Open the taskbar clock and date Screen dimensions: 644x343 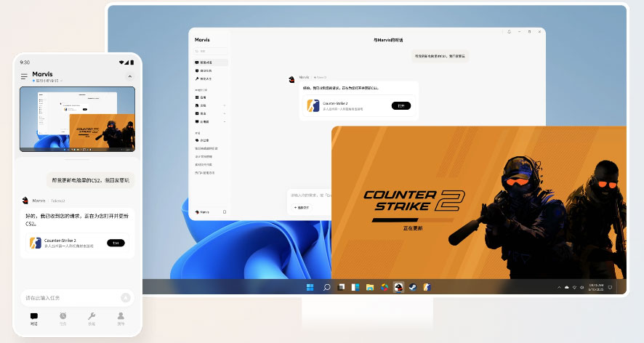click(x=596, y=287)
